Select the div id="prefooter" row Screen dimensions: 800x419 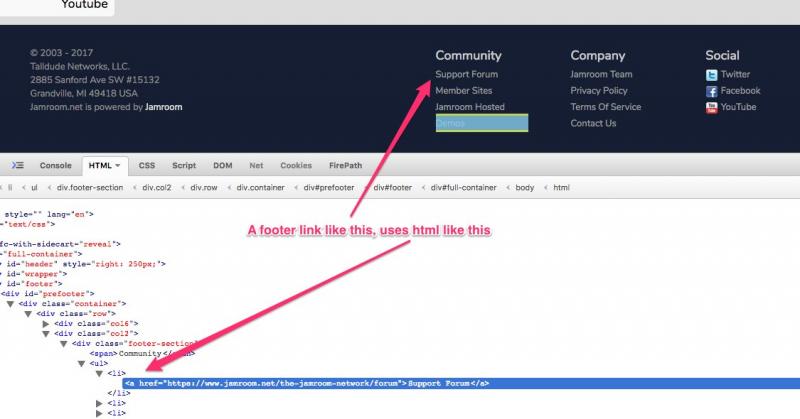tap(47, 293)
